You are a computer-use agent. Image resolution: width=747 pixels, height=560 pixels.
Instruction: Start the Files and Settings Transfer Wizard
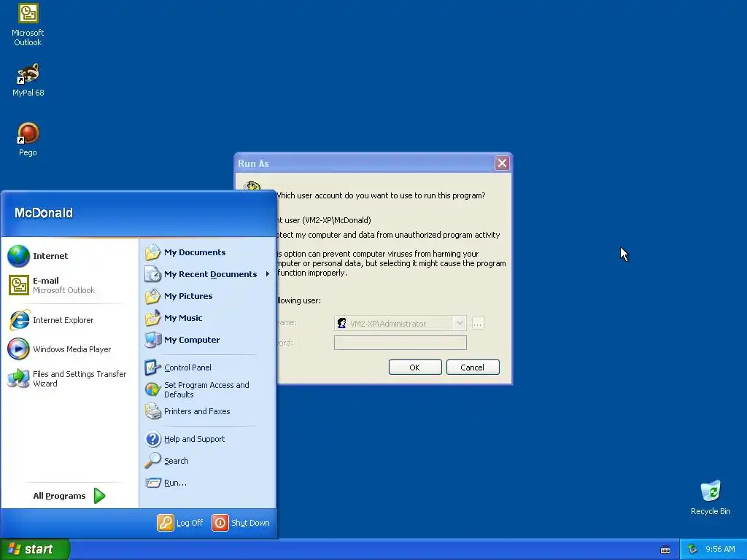click(x=69, y=378)
